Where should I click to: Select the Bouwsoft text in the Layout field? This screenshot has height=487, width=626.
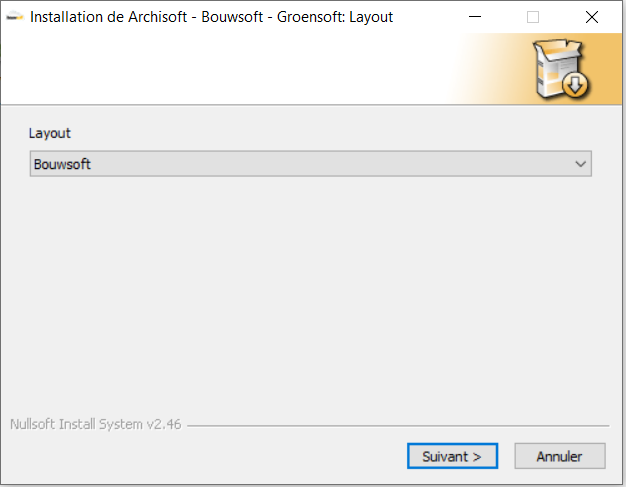tap(62, 164)
